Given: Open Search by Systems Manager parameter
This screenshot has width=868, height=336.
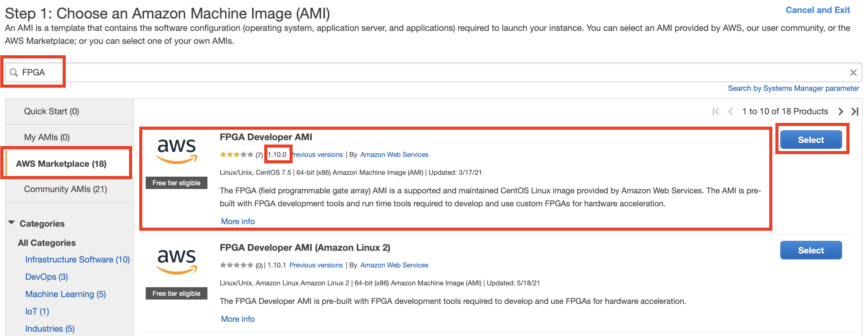Looking at the screenshot, I should [794, 88].
